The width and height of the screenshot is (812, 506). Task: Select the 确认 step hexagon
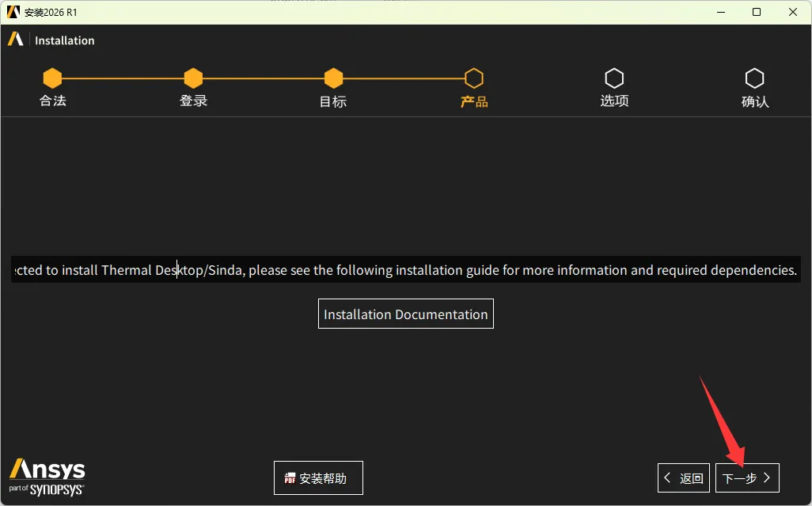pyautogui.click(x=754, y=78)
